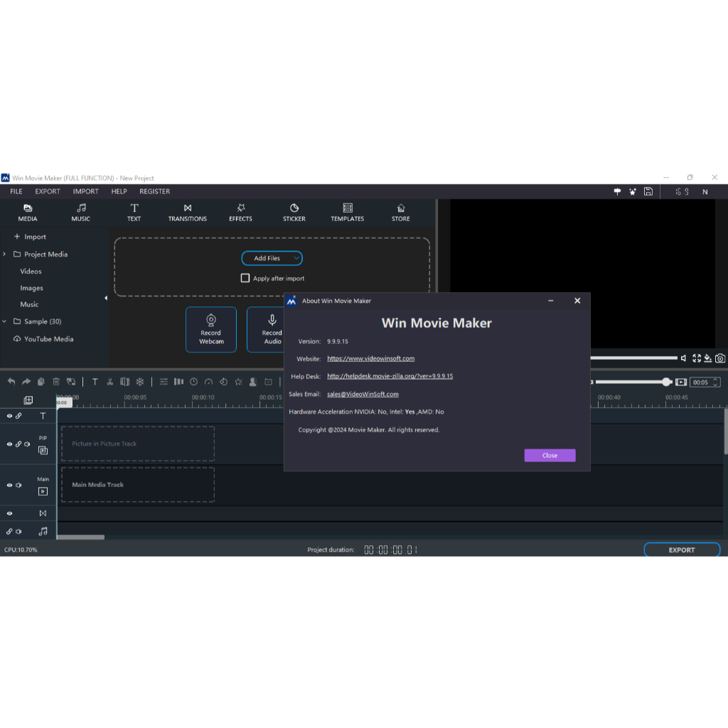Open the REGISTER menu
Viewport: 728px width, 728px height.
[154, 191]
